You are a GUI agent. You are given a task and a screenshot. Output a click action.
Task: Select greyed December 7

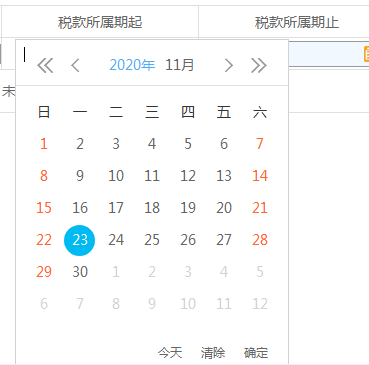click(80, 304)
